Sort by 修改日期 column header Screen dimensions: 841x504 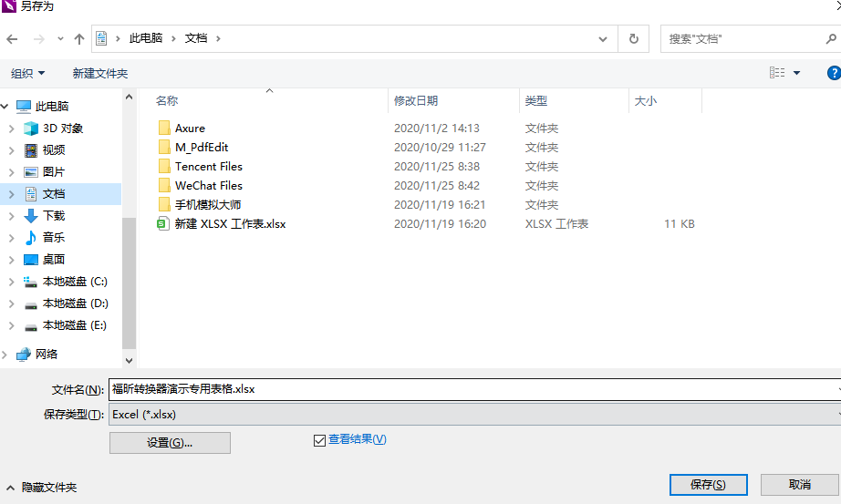(x=416, y=101)
